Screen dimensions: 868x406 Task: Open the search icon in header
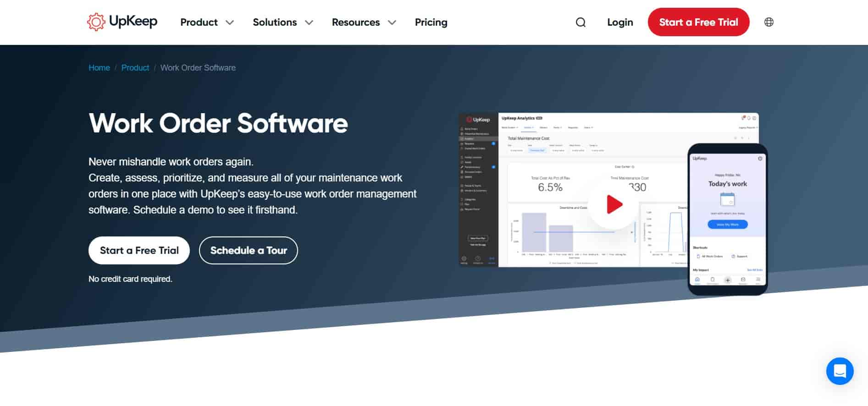(581, 22)
